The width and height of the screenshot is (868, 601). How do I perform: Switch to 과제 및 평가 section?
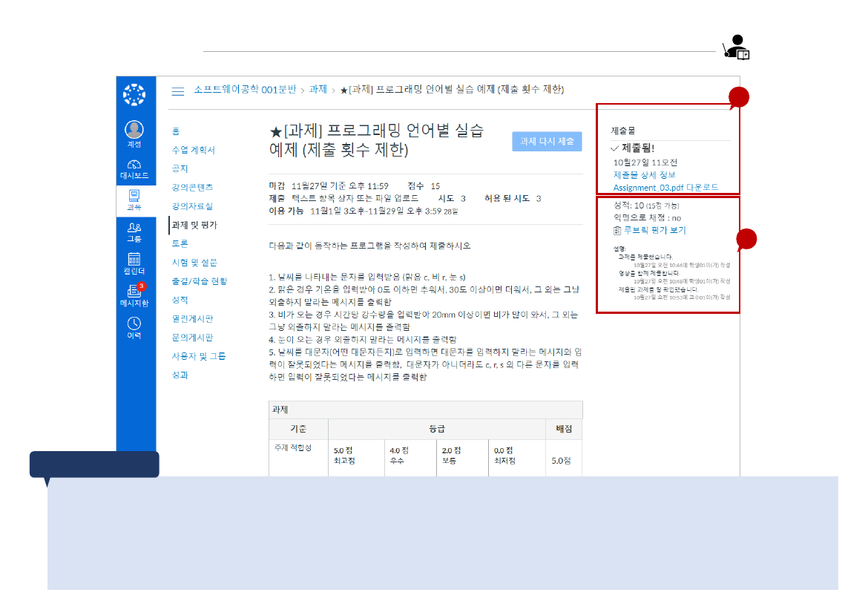195,223
